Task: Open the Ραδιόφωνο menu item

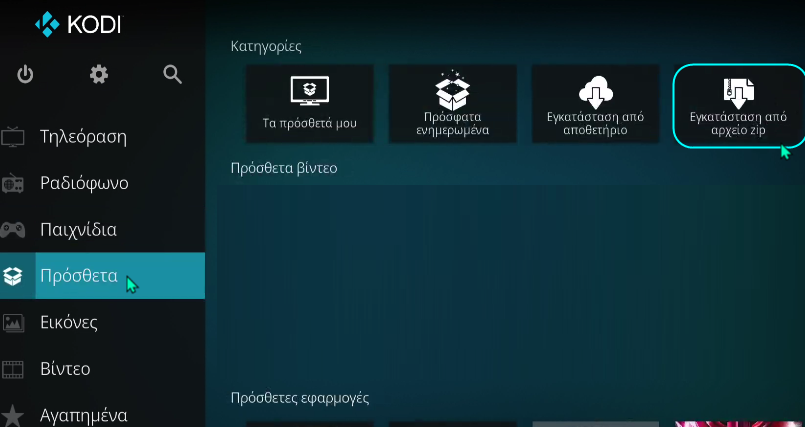Action: (102, 183)
